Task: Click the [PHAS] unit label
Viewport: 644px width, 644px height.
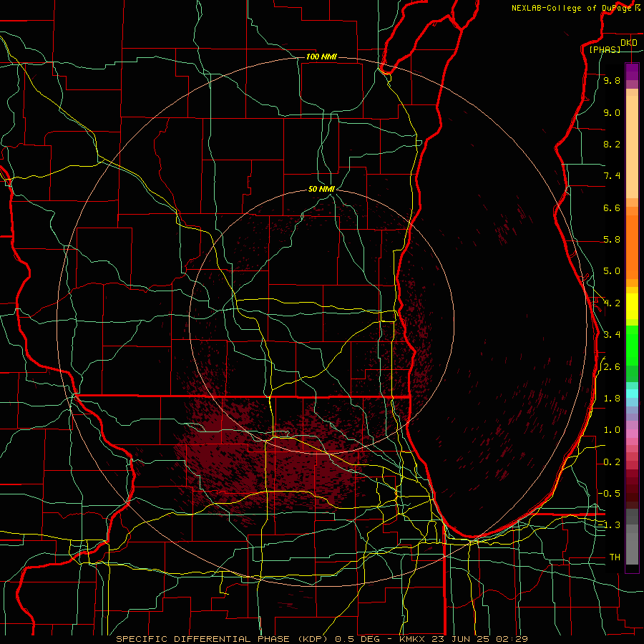Action: (605, 50)
